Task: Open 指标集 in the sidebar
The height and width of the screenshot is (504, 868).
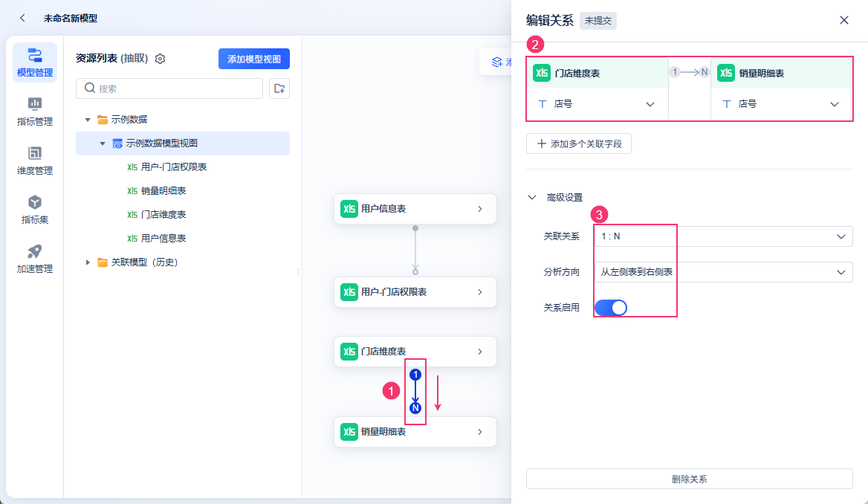Action: (x=35, y=210)
